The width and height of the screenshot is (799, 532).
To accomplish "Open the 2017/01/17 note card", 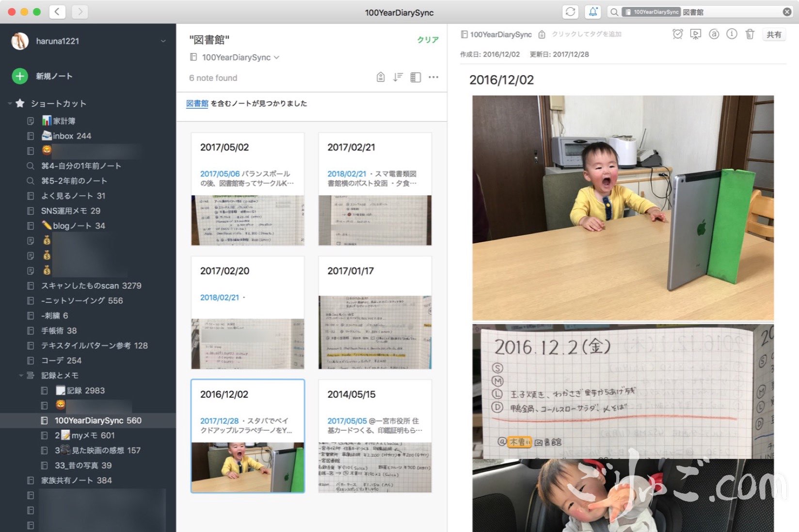I will coord(375,313).
